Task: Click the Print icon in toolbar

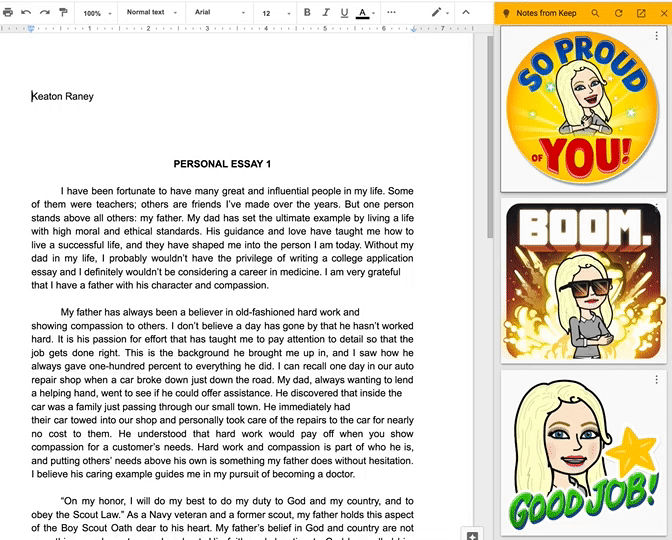Action: 8,12
